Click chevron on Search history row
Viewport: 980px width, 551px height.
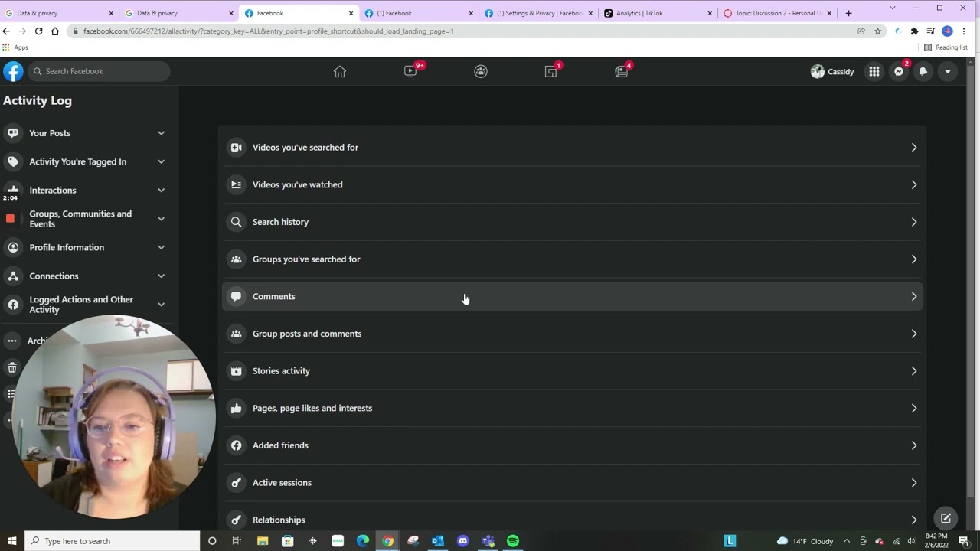tap(913, 222)
